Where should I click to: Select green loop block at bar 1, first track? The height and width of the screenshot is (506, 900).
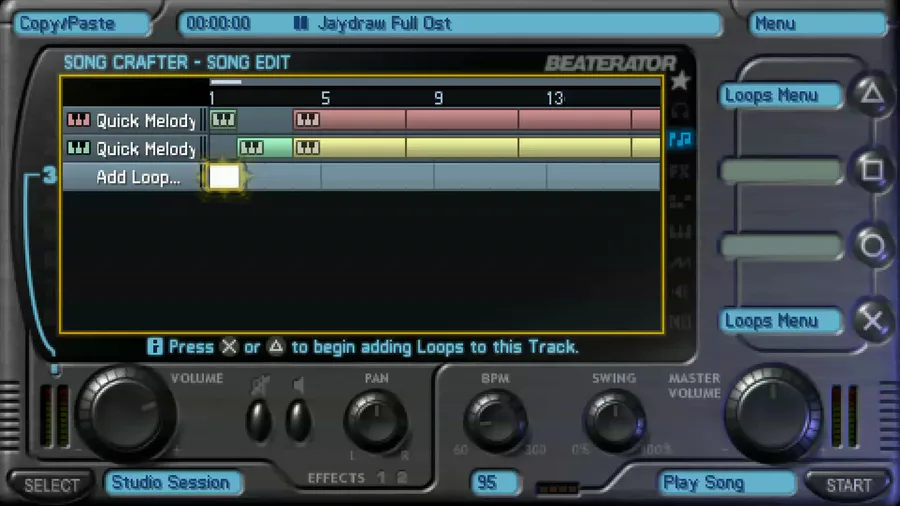point(223,120)
